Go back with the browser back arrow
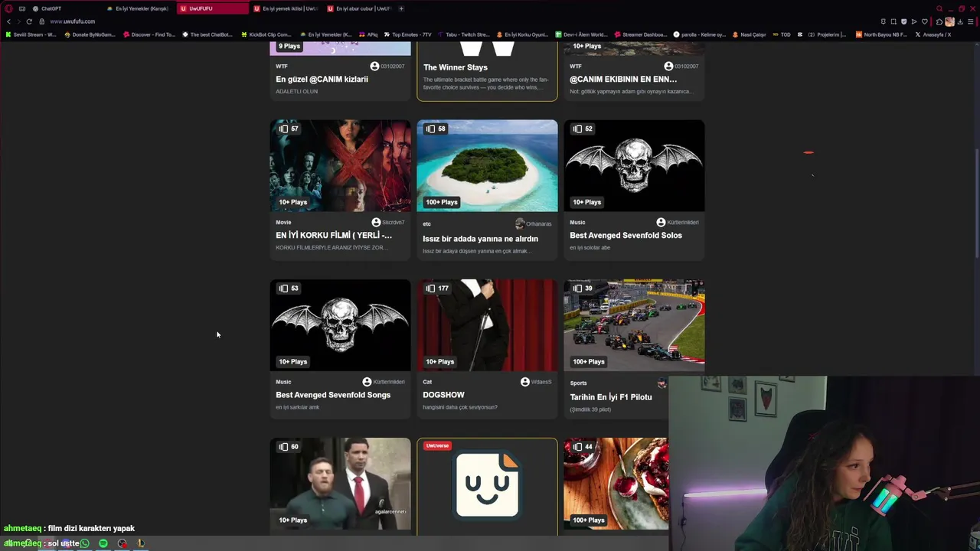This screenshot has width=980, height=551. pos(8,21)
